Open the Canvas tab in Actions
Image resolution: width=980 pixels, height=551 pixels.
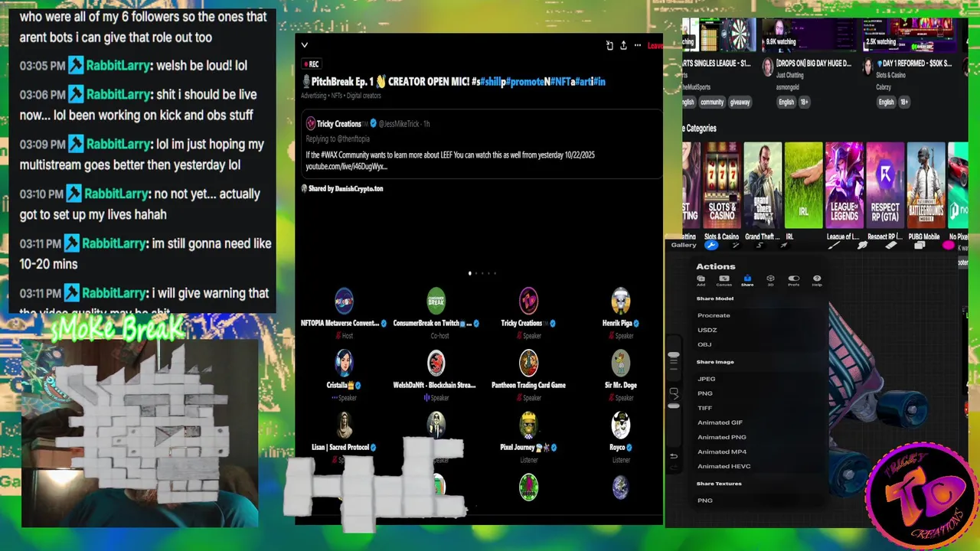(x=724, y=280)
